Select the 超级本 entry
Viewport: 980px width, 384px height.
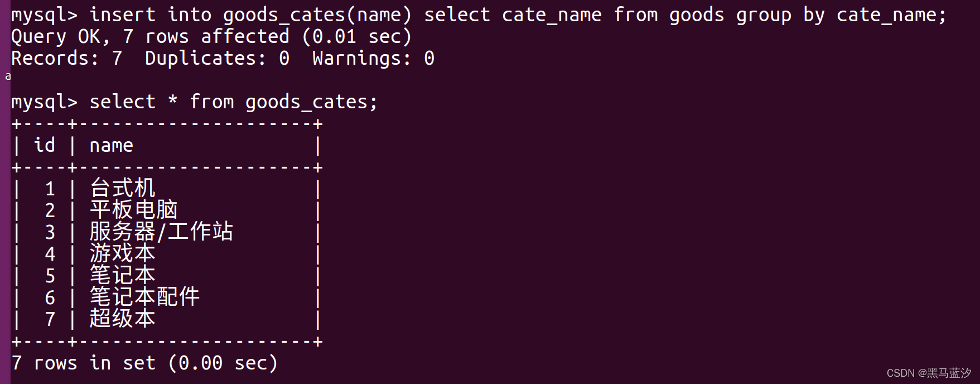coord(122,319)
